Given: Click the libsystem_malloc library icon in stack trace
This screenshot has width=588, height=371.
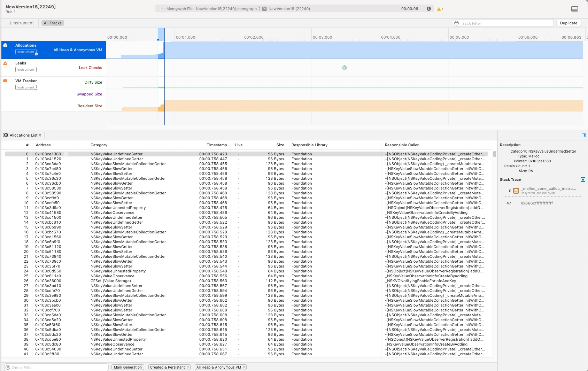Looking at the screenshot, I should tap(516, 191).
